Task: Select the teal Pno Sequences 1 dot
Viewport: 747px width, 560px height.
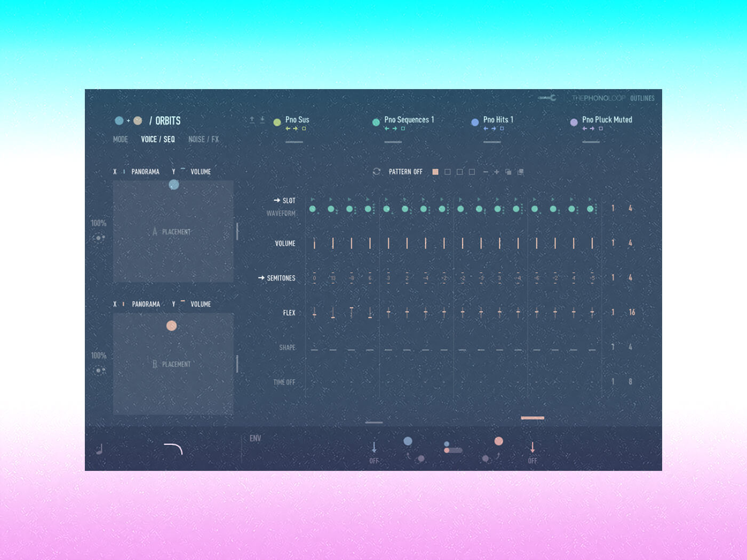Action: coord(376,122)
